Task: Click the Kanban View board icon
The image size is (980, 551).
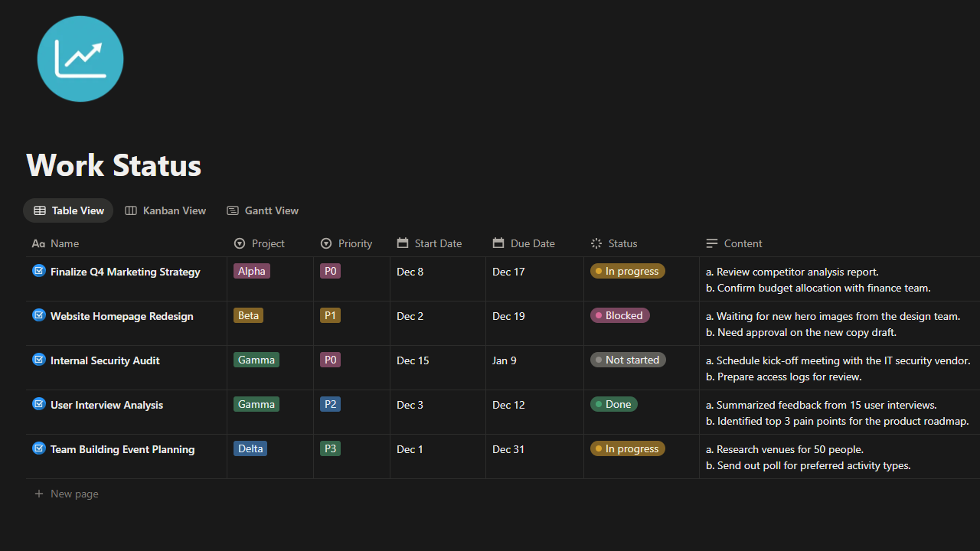Action: pyautogui.click(x=131, y=210)
